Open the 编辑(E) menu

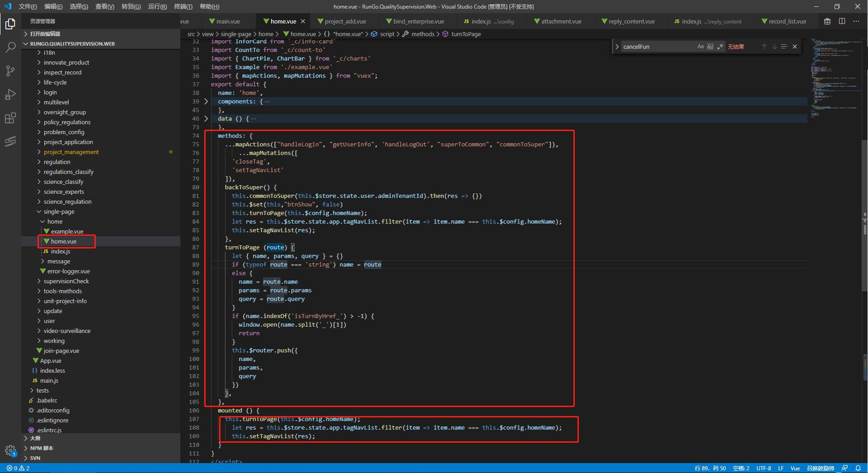tap(53, 6)
